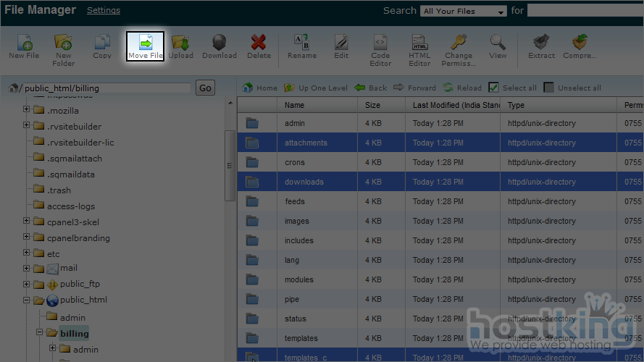Toggle the Unselect all checkbox

[x=548, y=88]
